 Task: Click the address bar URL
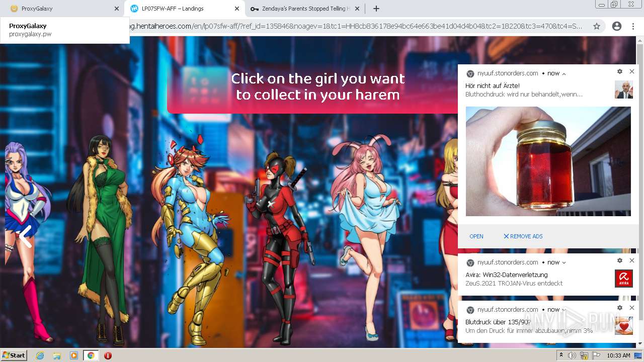click(x=356, y=26)
